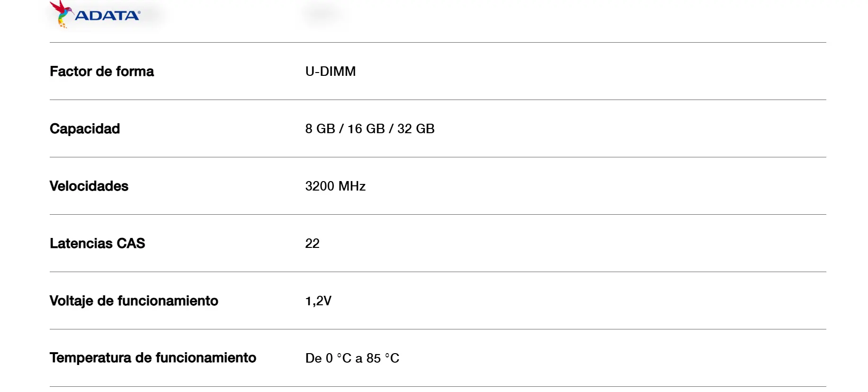The height and width of the screenshot is (392, 868).
Task: Click the word CAS in Latencias CAS
Action: coord(131,243)
